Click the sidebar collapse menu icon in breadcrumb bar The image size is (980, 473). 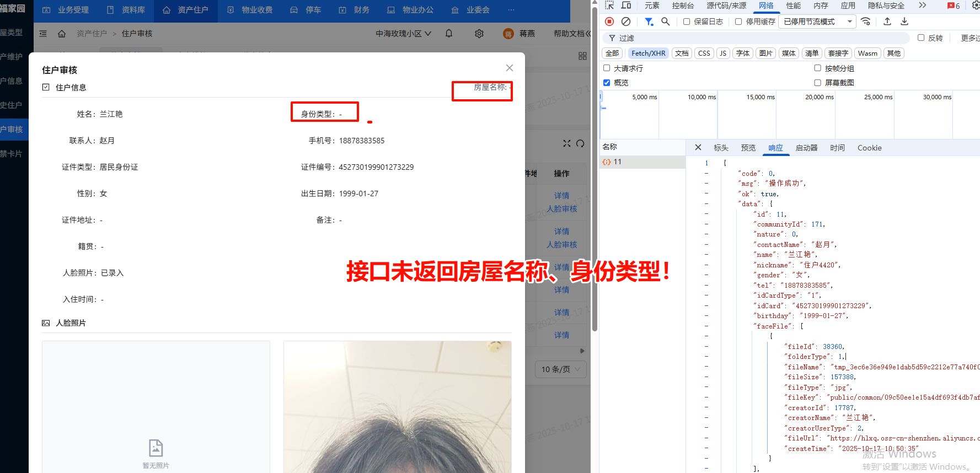[x=43, y=34]
